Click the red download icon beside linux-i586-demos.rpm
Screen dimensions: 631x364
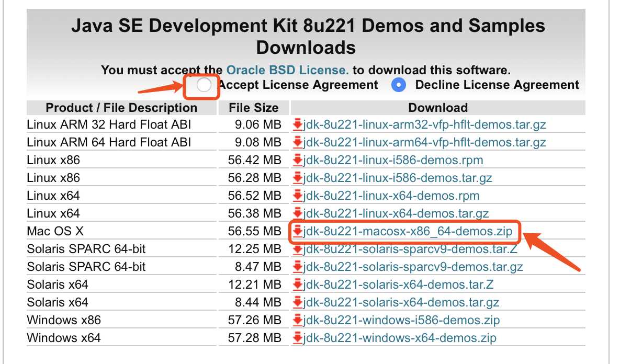(x=298, y=160)
